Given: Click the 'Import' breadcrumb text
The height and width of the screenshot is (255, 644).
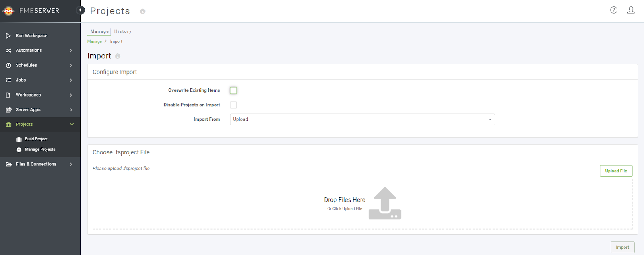Looking at the screenshot, I should coord(116,41).
